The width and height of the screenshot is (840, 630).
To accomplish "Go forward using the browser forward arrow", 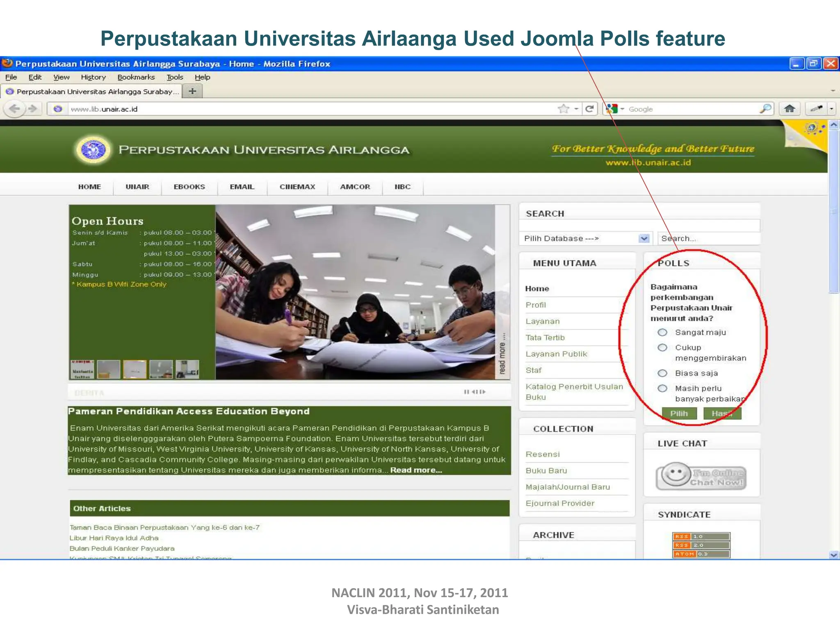I will click(x=33, y=109).
